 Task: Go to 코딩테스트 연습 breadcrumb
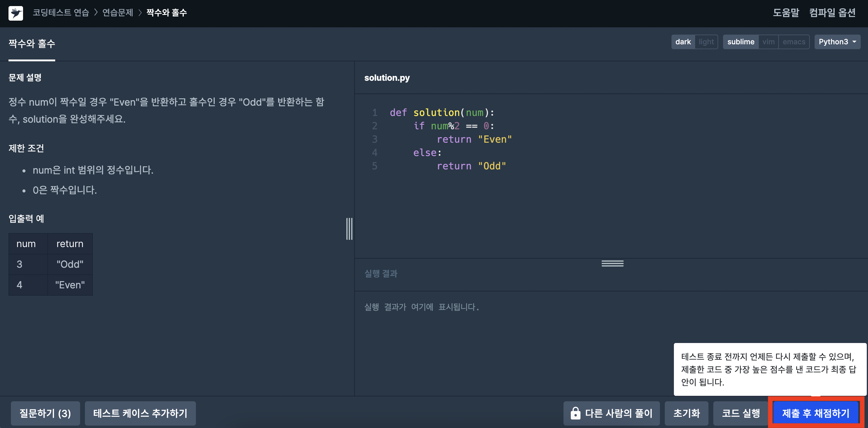61,13
